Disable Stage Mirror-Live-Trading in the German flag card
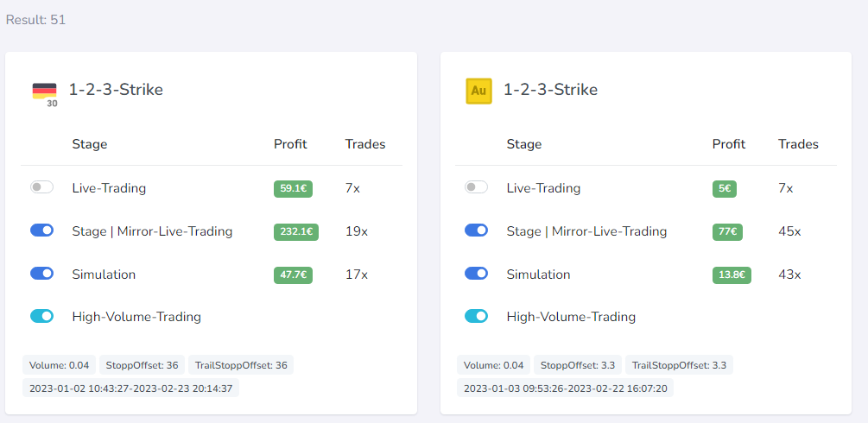868x423 pixels. 41,230
